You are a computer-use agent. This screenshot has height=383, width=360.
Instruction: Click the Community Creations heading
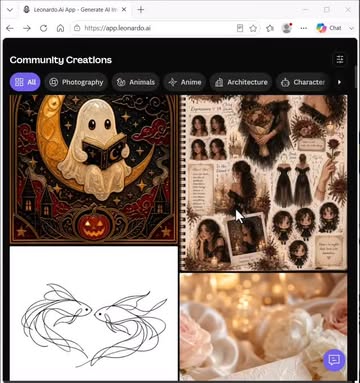pyautogui.click(x=61, y=60)
